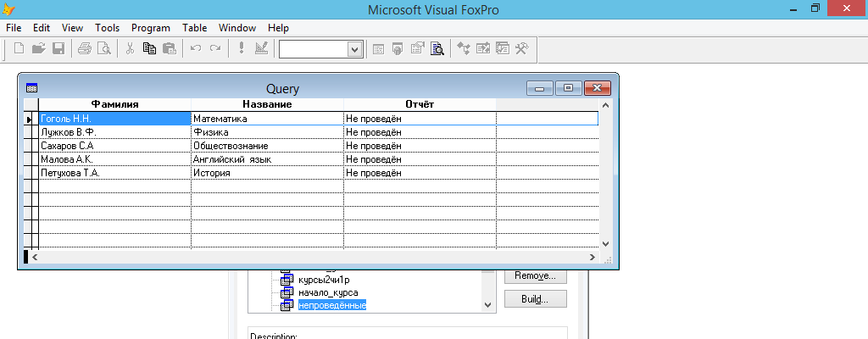This screenshot has width=868, height=339.
Task: Open the Edit menu
Action: [41, 28]
